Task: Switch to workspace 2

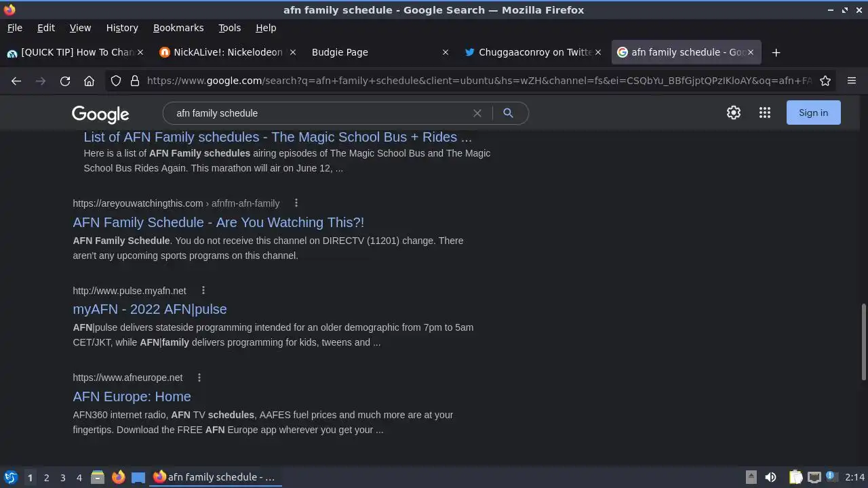Action: point(46,478)
